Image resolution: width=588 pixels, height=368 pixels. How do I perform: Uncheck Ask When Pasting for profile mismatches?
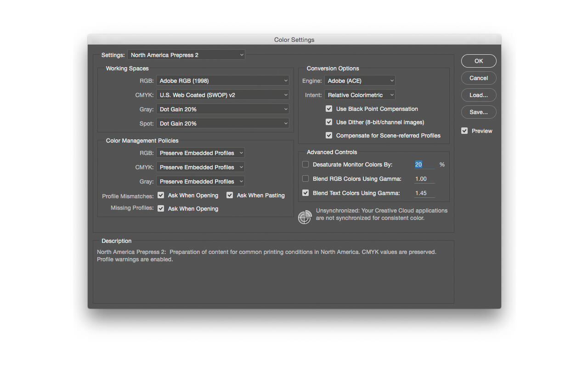pyautogui.click(x=230, y=195)
